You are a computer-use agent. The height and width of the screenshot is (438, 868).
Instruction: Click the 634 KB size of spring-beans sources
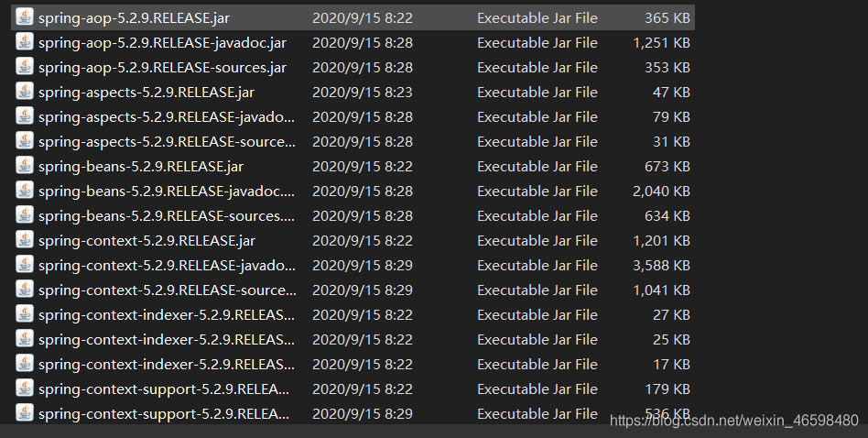click(667, 216)
